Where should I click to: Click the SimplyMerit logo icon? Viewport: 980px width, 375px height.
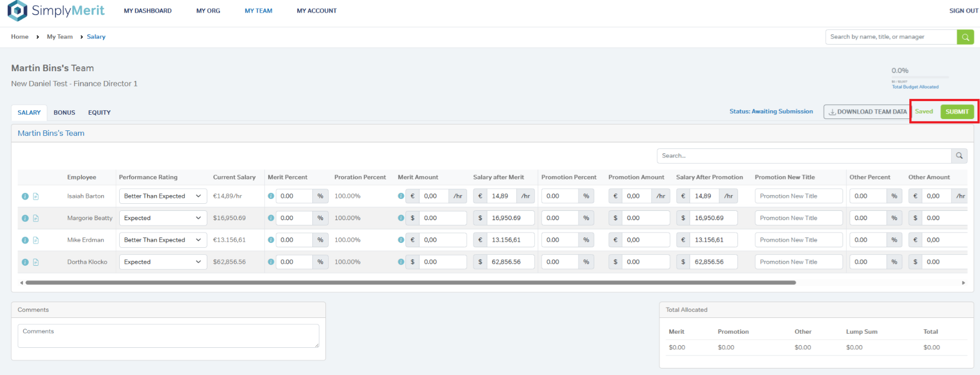click(17, 10)
